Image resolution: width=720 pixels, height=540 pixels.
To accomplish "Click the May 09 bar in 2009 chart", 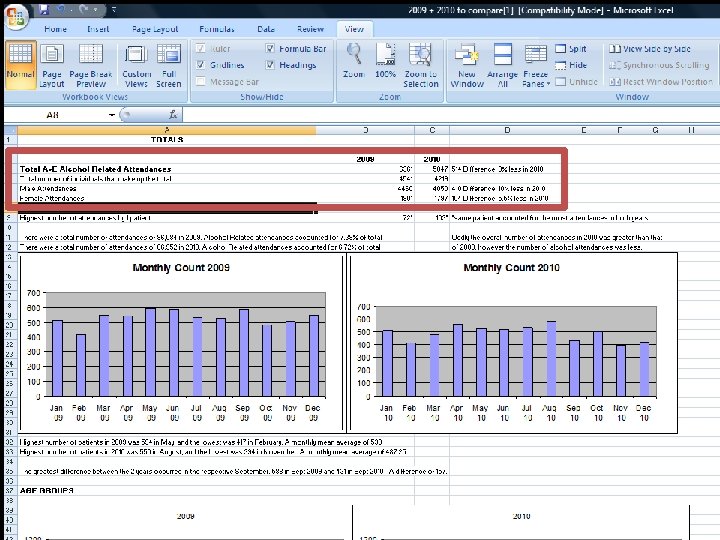I will click(150, 352).
